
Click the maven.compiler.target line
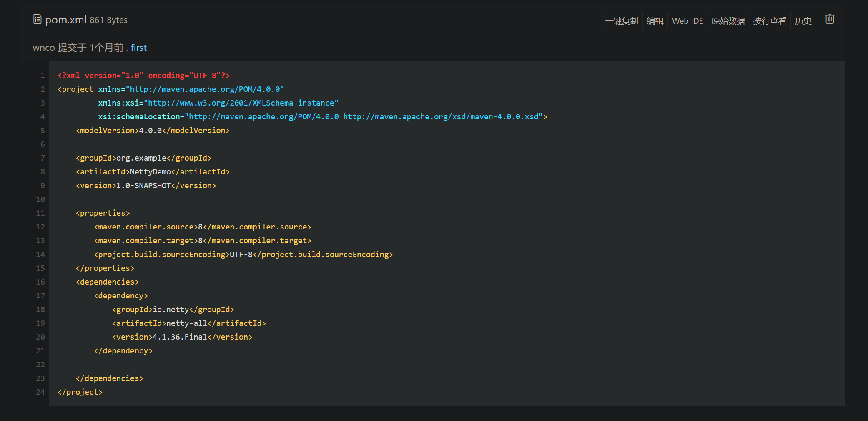[203, 241]
